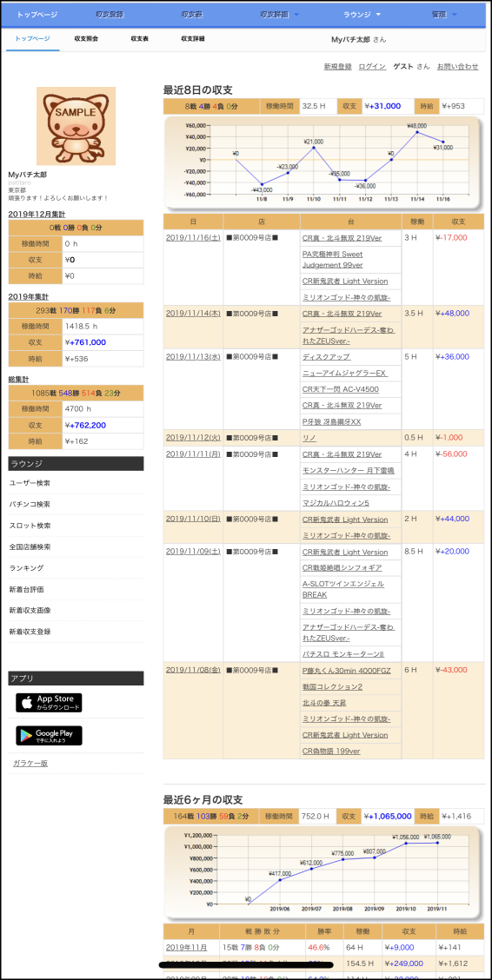Open 収支登録 in the blue navigation bar
Screen dimensions: 492x980
(110, 15)
